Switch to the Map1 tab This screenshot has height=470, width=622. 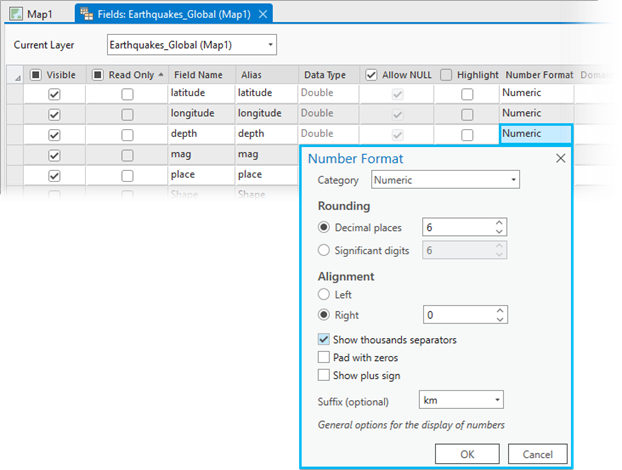click(36, 14)
